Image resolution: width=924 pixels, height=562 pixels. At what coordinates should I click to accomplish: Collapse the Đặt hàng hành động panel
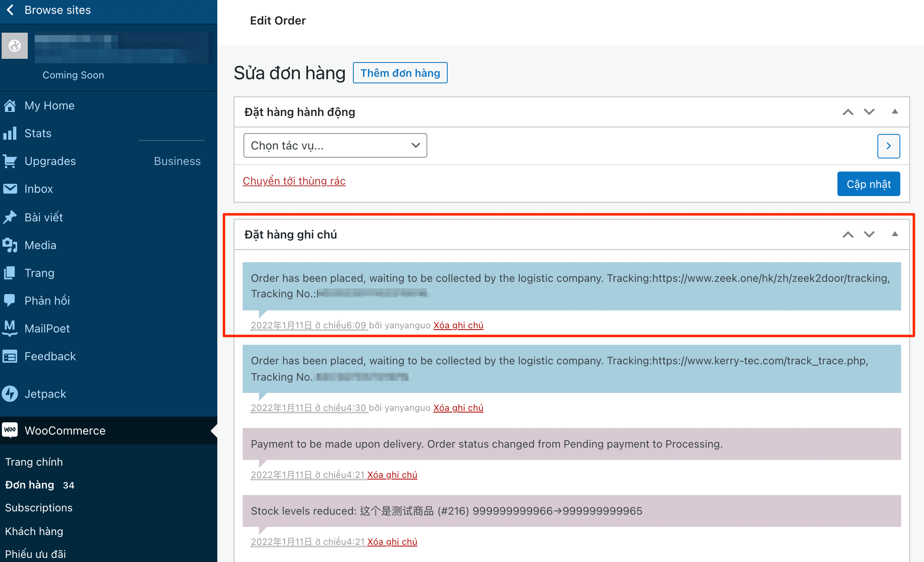point(895,112)
